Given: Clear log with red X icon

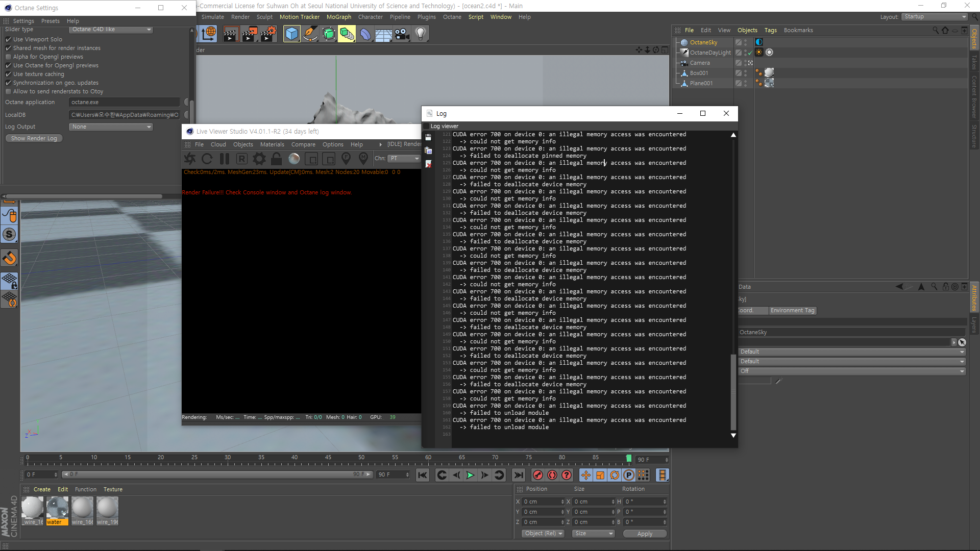Looking at the screenshot, I should (x=428, y=164).
